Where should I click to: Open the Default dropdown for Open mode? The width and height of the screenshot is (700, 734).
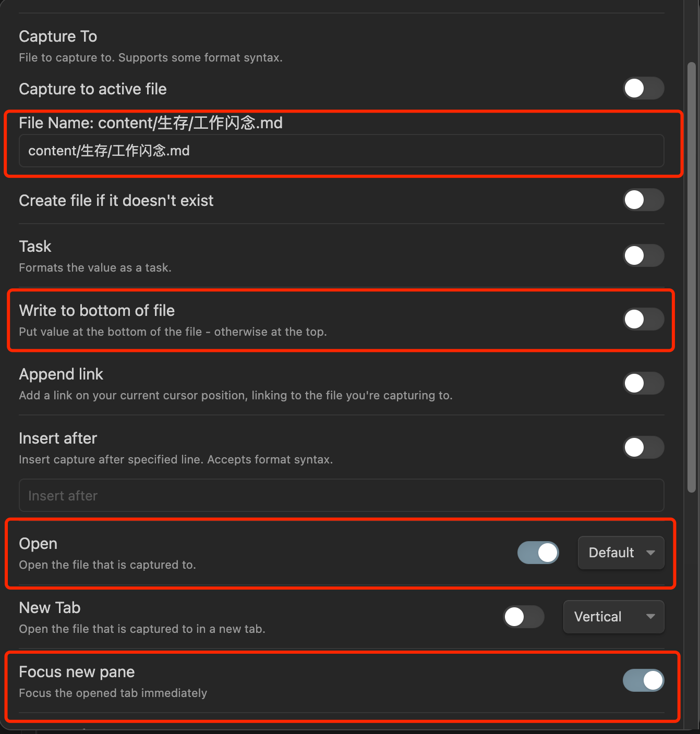(x=611, y=553)
